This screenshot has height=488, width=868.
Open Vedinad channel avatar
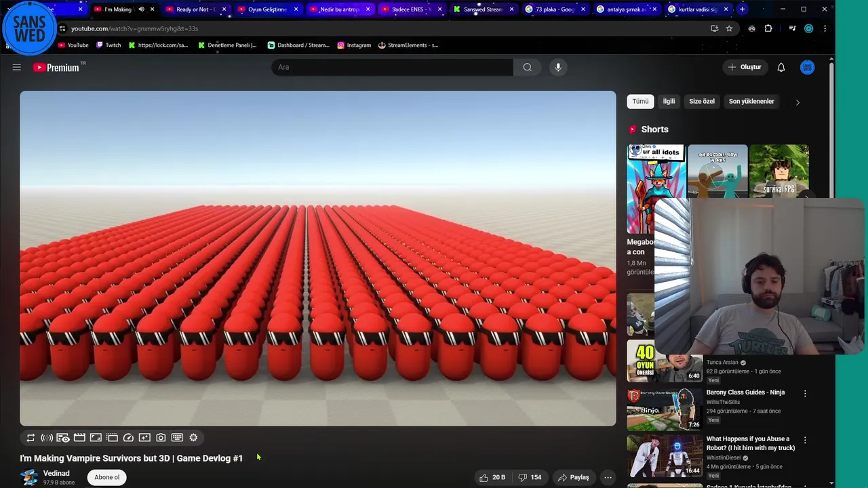[28, 477]
